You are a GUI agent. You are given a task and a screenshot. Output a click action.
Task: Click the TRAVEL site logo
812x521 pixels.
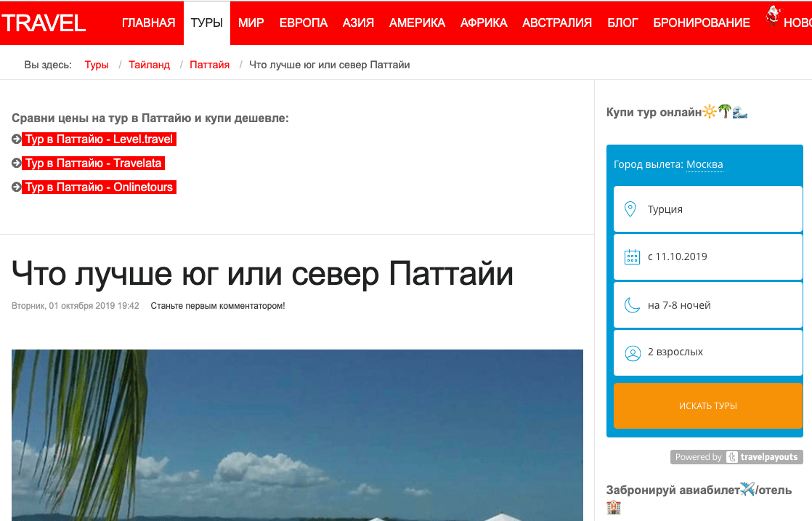[x=44, y=23]
